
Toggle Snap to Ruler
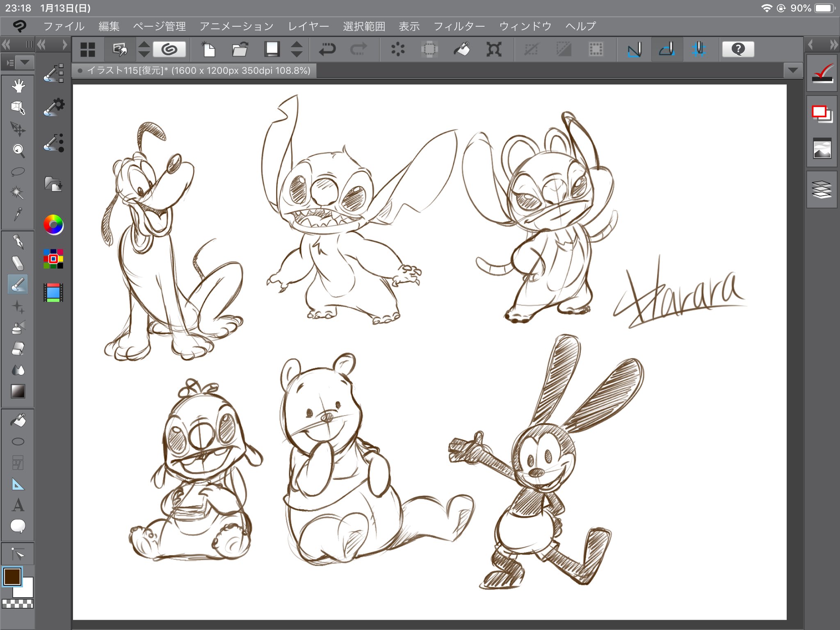[x=634, y=50]
